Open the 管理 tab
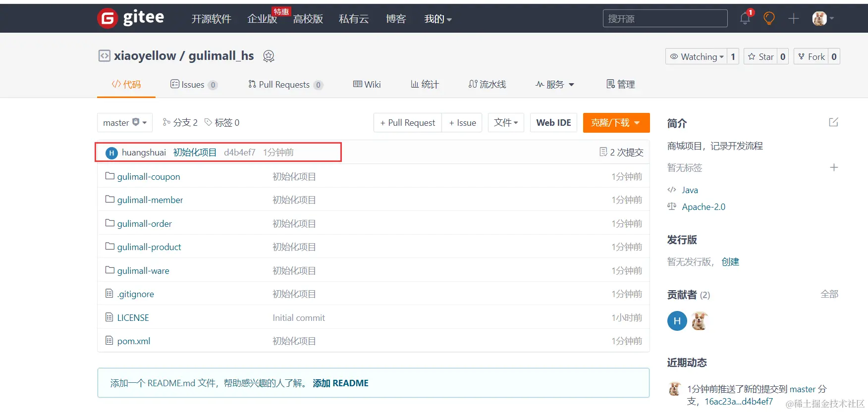The height and width of the screenshot is (412, 868). pyautogui.click(x=620, y=84)
